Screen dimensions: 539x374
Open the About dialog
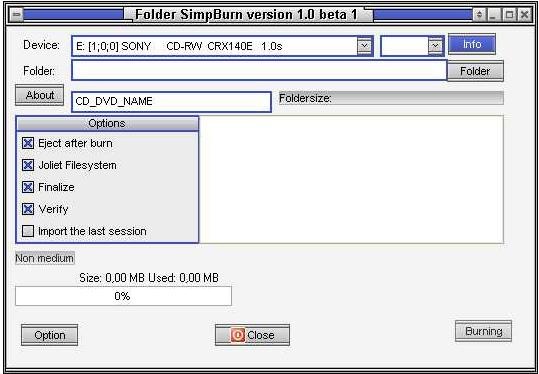click(40, 95)
